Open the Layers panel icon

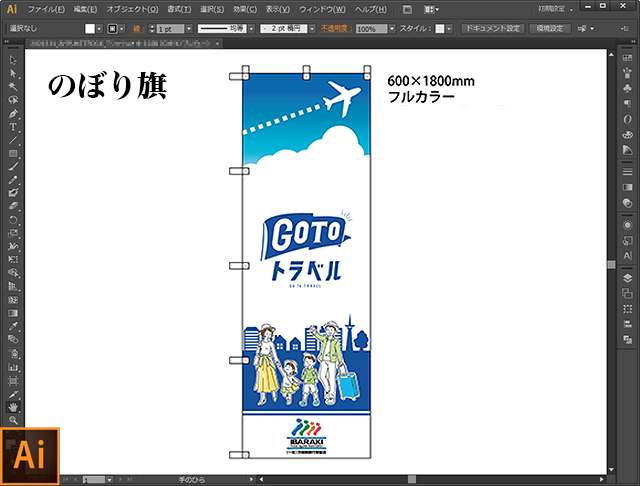pyautogui.click(x=627, y=278)
